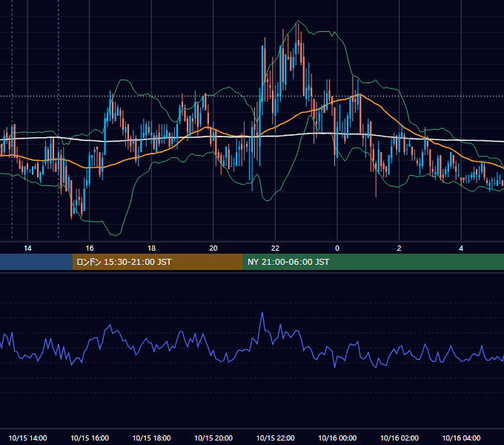This screenshot has height=445, width=504.
Task: Click the blue session bar before London
Action: pyautogui.click(x=36, y=262)
